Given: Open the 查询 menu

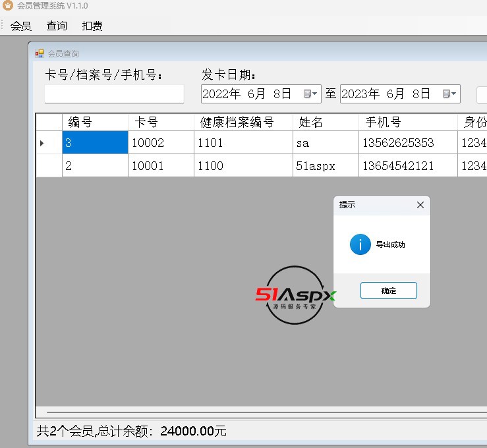Looking at the screenshot, I should [57, 26].
